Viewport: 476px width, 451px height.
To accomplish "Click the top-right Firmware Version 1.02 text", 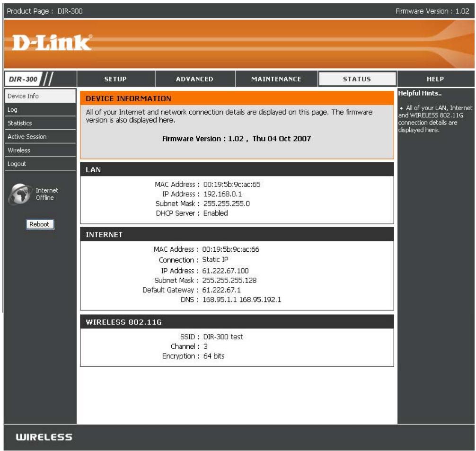I will click(x=432, y=11).
